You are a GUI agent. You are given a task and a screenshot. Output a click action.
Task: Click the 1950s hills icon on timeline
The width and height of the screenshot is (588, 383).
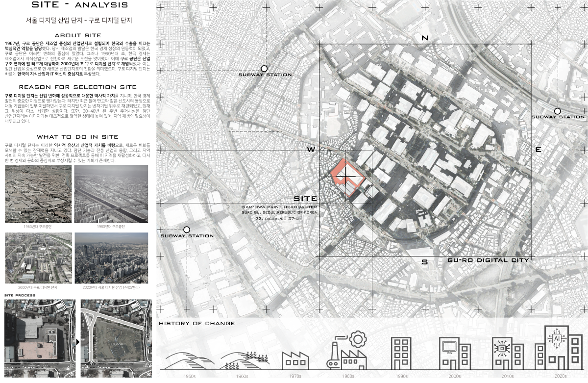(190, 361)
